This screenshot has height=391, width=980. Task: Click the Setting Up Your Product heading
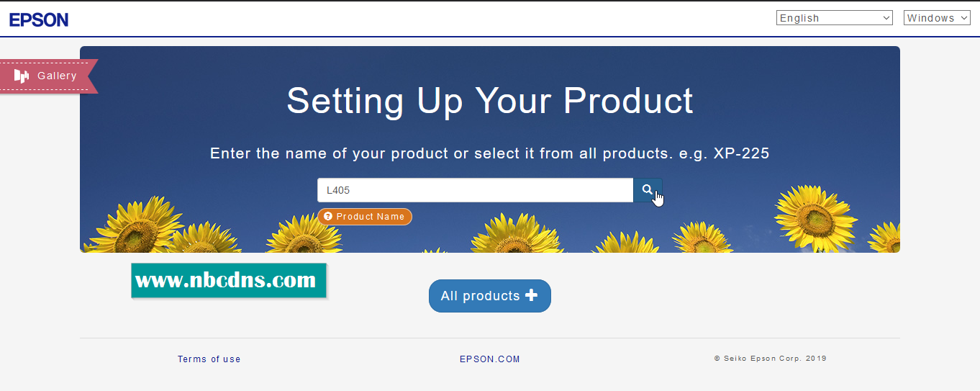[489, 101]
